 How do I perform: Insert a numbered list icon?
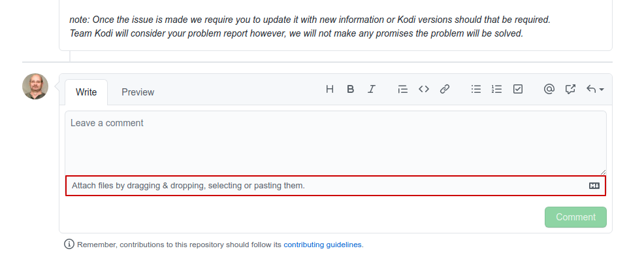497,89
